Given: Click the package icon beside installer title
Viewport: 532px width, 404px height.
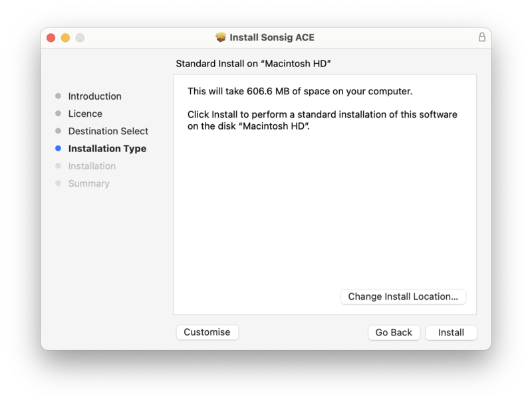Looking at the screenshot, I should [x=221, y=38].
